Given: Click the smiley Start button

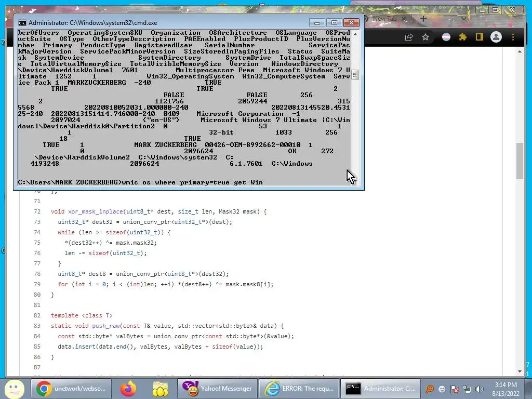Looking at the screenshot, I should point(14,389).
